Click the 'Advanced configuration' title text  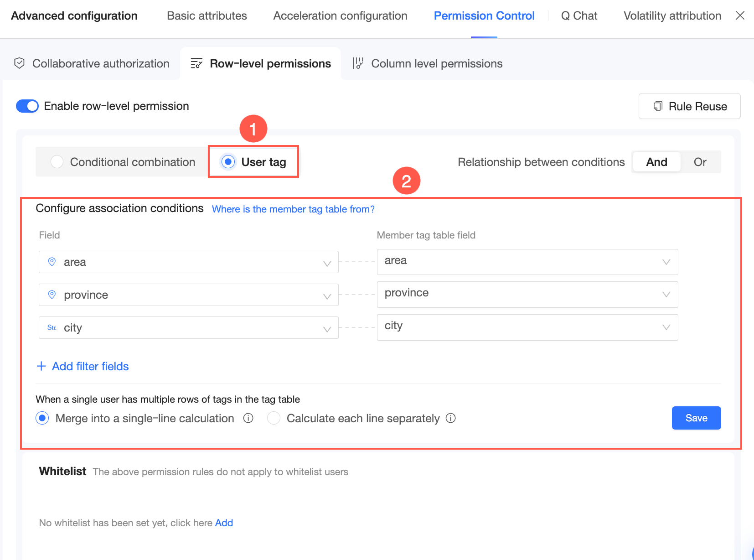point(74,16)
